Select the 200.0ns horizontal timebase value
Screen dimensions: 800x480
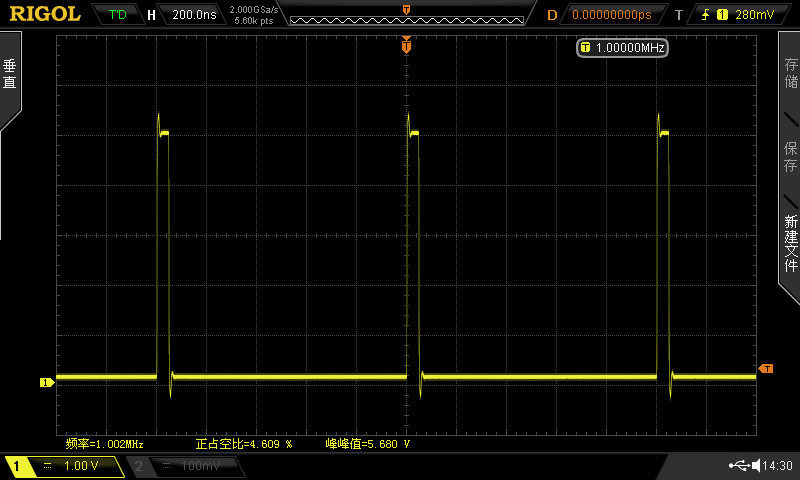pyautogui.click(x=194, y=15)
